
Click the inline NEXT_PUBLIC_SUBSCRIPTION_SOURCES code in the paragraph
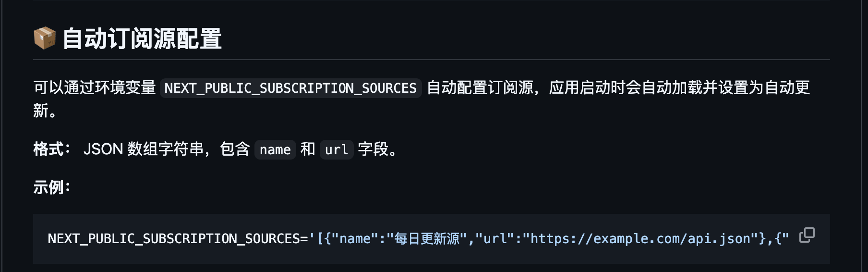pyautogui.click(x=290, y=88)
